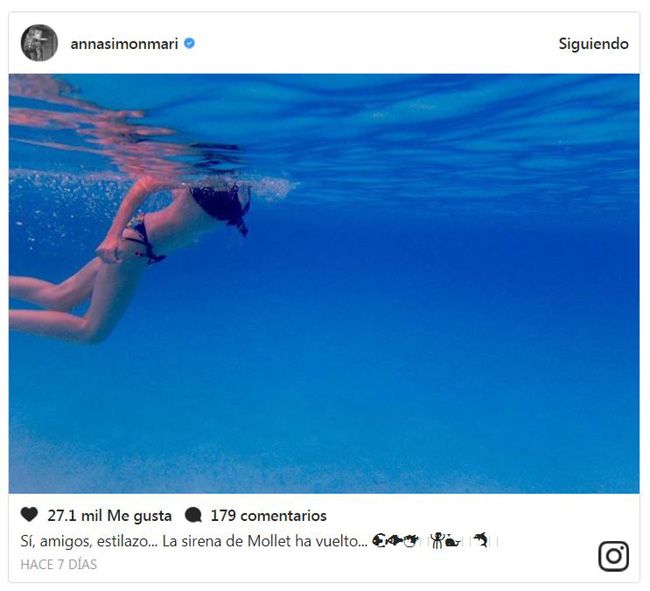View the 27.1 mil Me gusta count
650x591 pixels.
tap(109, 516)
